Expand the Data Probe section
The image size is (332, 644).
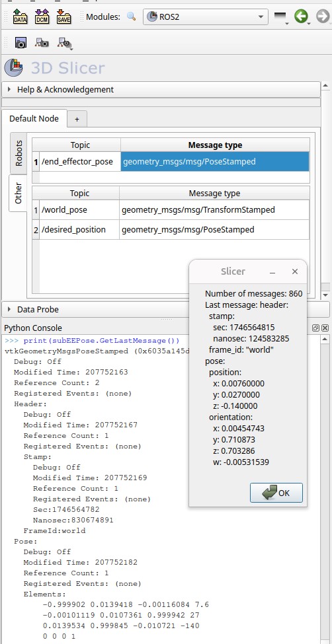coord(165,309)
